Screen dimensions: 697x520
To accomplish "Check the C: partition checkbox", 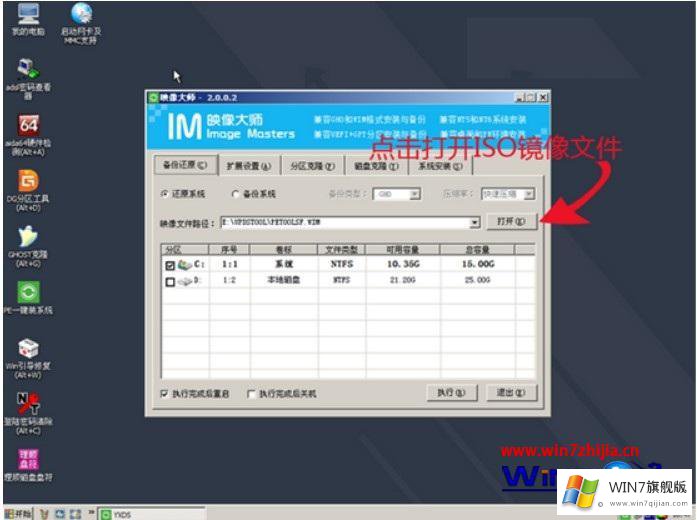I will coord(170,265).
